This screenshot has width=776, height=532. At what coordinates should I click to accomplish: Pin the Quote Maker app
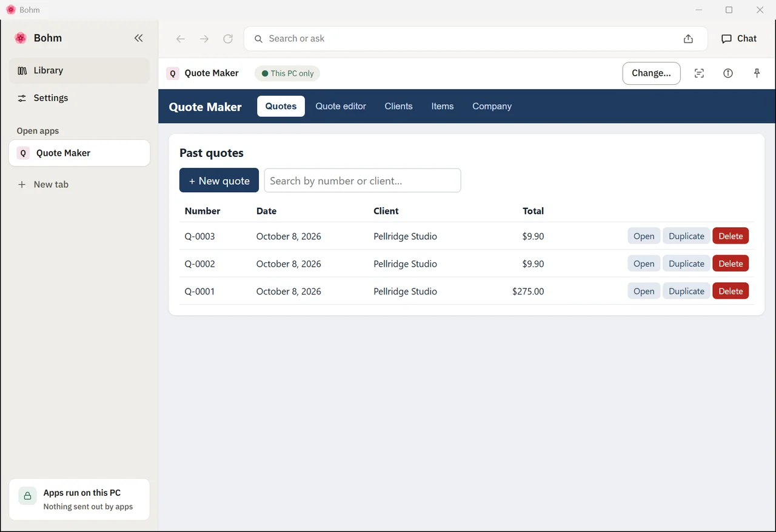pyautogui.click(x=757, y=73)
